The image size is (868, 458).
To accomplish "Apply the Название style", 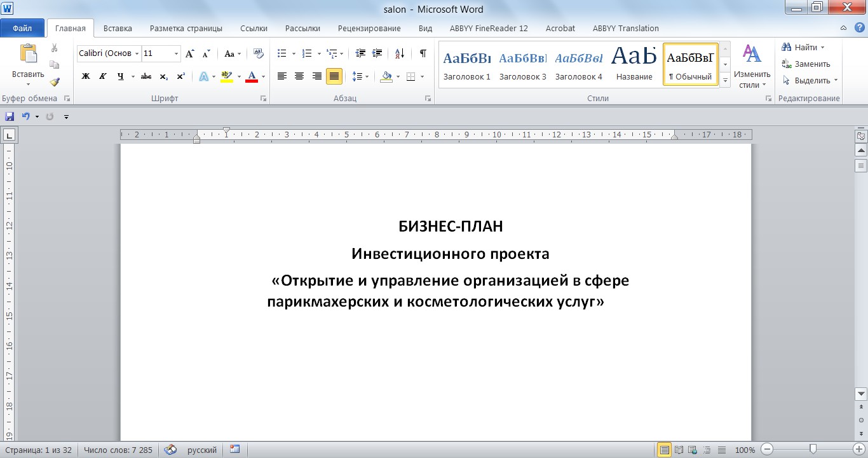I will (x=634, y=65).
